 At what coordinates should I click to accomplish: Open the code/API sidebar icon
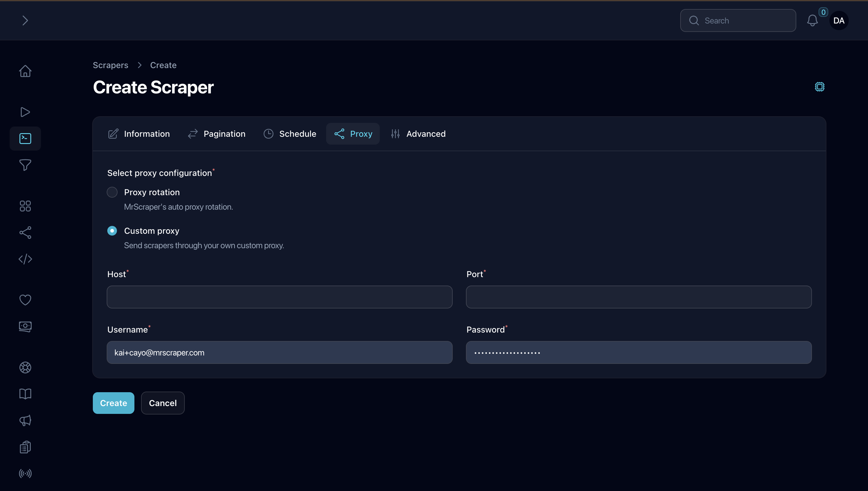pos(25,259)
